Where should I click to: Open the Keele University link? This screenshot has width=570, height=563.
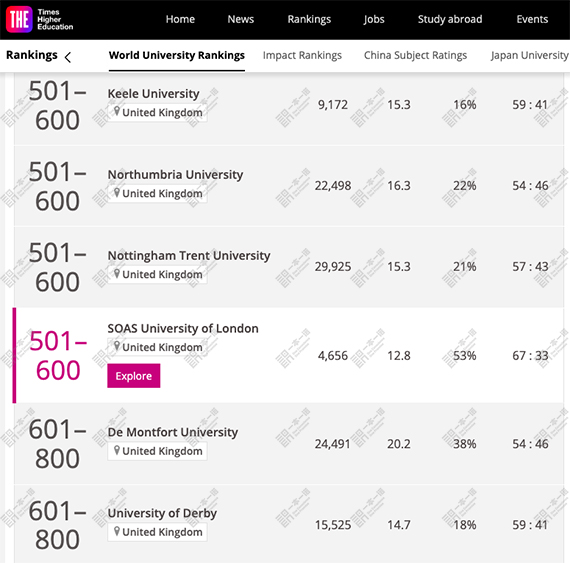tap(153, 94)
